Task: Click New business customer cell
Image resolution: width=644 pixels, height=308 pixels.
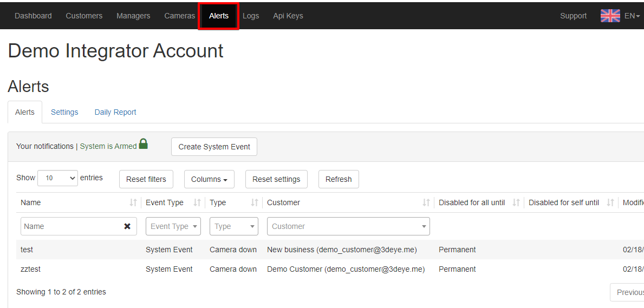Action: (342, 250)
